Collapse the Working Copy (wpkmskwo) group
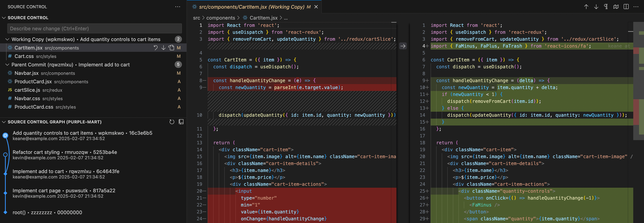The image size is (644, 223). (x=7, y=39)
